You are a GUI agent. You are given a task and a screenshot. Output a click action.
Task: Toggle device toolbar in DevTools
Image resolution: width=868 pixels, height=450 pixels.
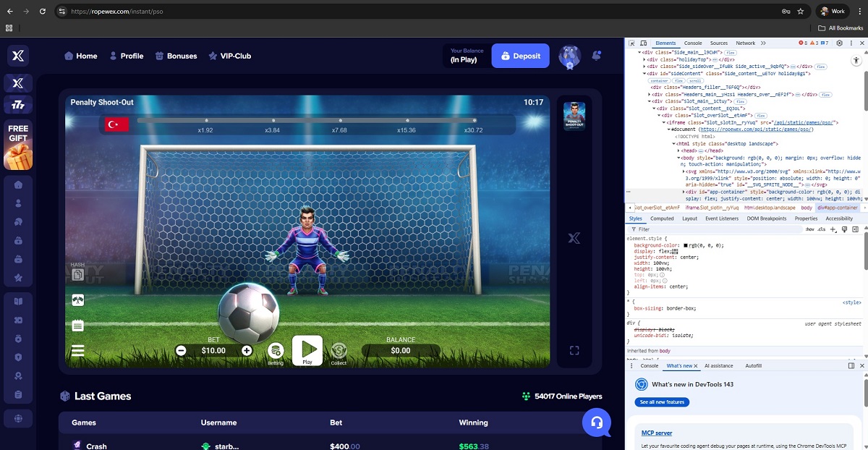click(643, 43)
